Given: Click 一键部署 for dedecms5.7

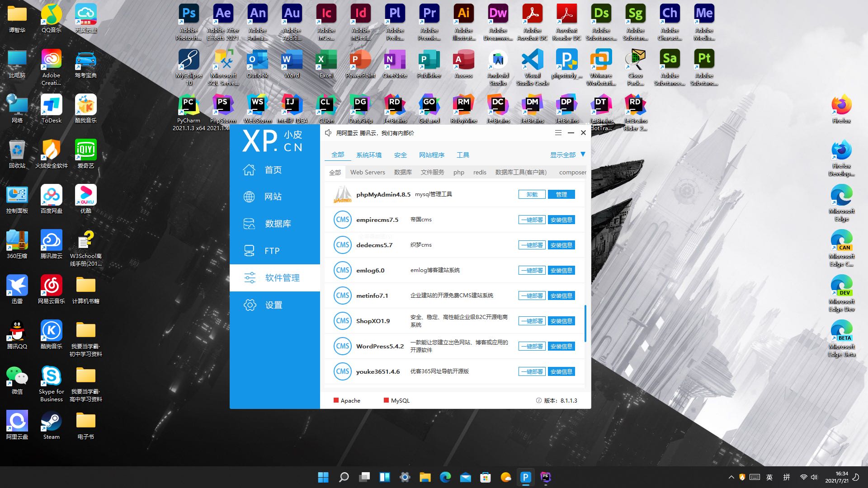Looking at the screenshot, I should 532,245.
